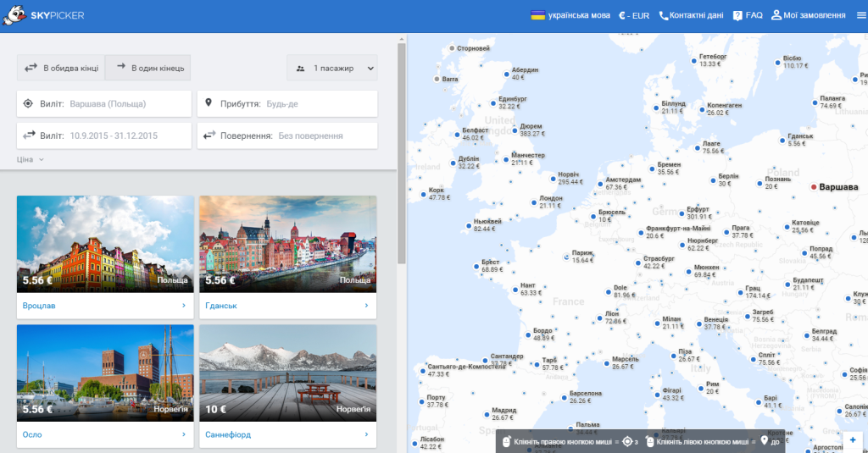Open the Вроцлав destination link
Viewport: 868px width, 453px height.
(x=105, y=306)
